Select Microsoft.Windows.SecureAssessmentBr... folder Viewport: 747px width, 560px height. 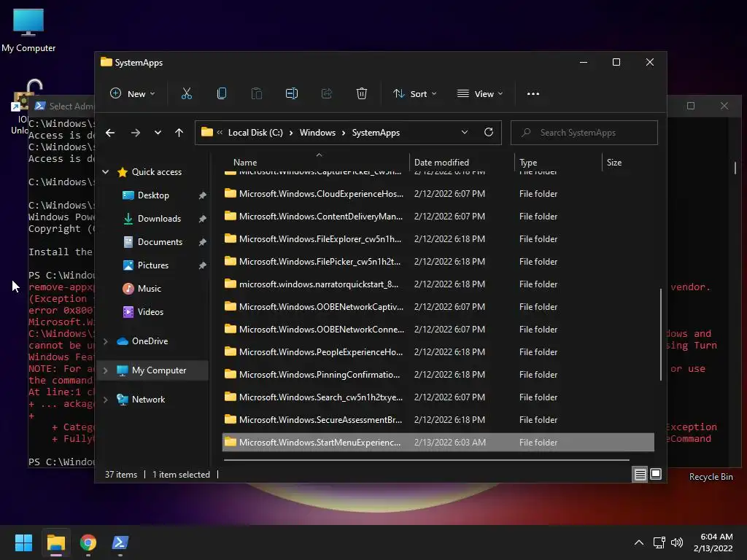[x=438, y=420]
